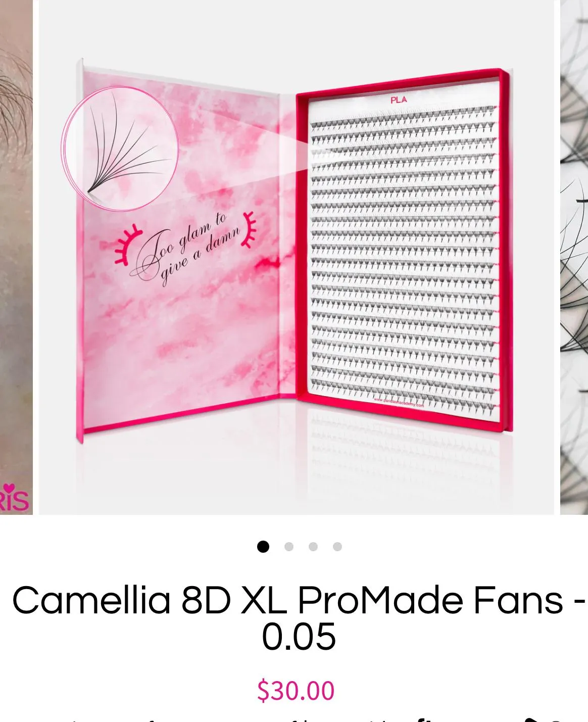Tap the Paris heart logo on left image
This screenshot has height=722, width=588.
tap(14, 498)
